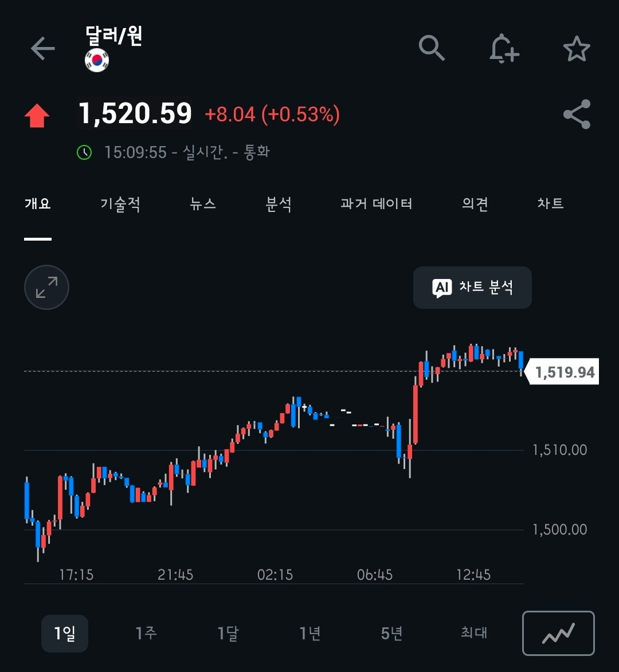The image size is (619, 672).
Task: Open the 차트 tab
Action: [550, 203]
